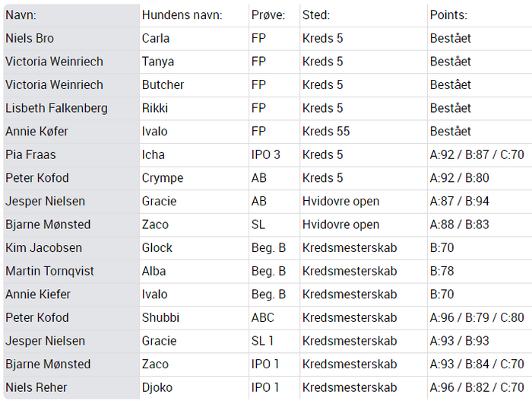
Task: Click Hvidovre open in Jesper Nielsen row
Action: click(x=340, y=201)
